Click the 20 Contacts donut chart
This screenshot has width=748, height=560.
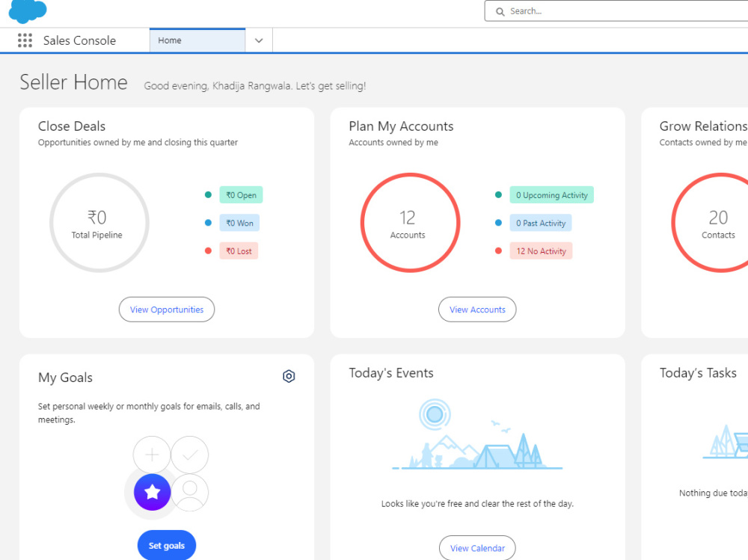tap(711, 223)
